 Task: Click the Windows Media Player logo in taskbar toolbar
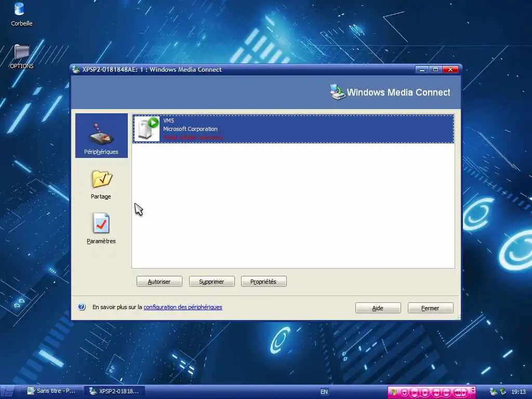[x=393, y=392]
